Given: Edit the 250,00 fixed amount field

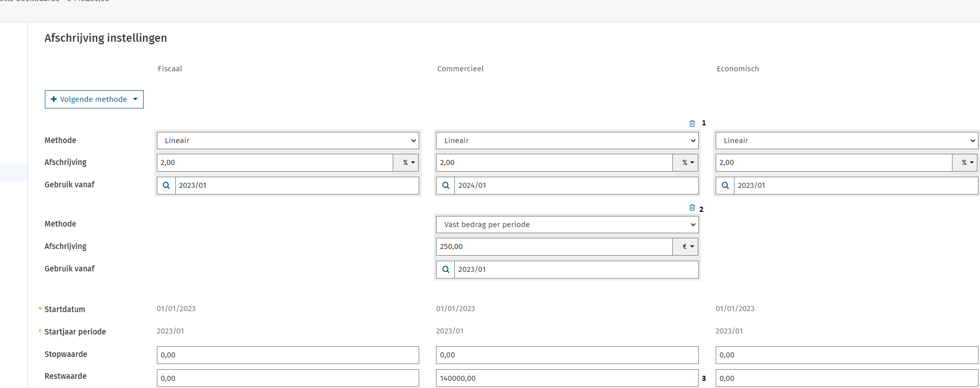Looking at the screenshot, I should pos(554,246).
